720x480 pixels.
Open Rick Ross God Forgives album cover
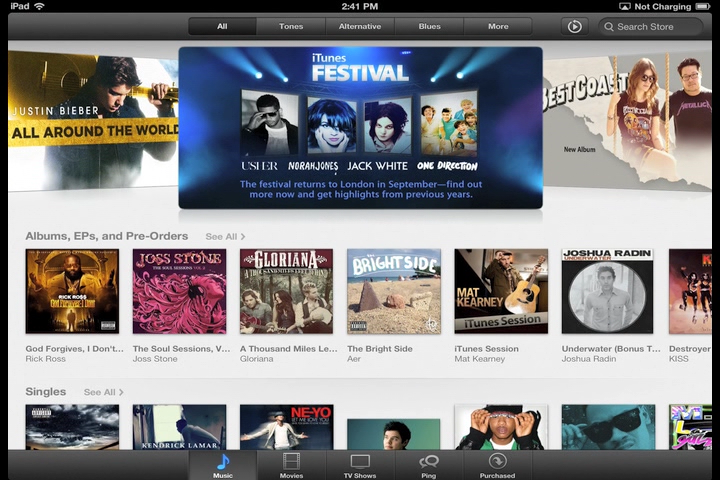[72, 291]
